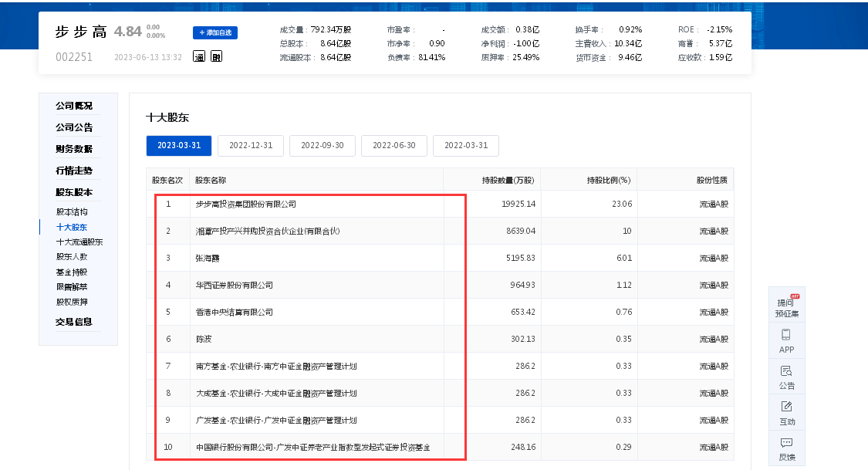This screenshot has height=470, width=868.
Task: Switch to the 2022-09-30 date tab
Action: [x=323, y=146]
